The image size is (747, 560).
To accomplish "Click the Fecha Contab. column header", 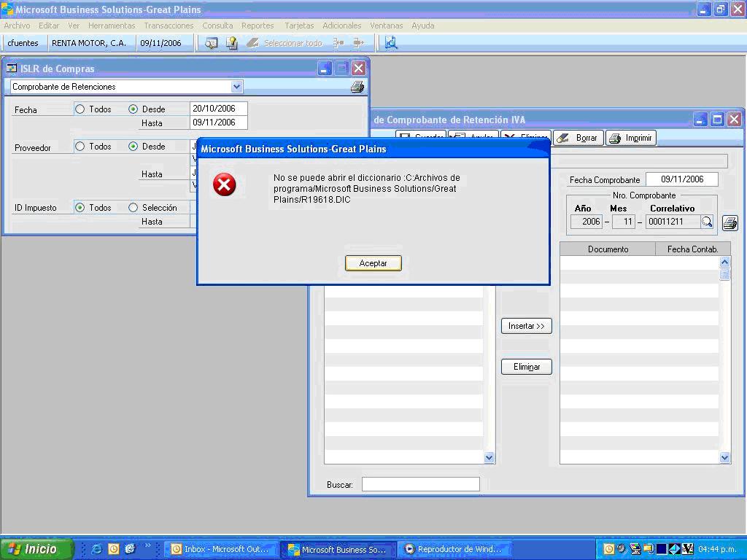I will click(693, 249).
